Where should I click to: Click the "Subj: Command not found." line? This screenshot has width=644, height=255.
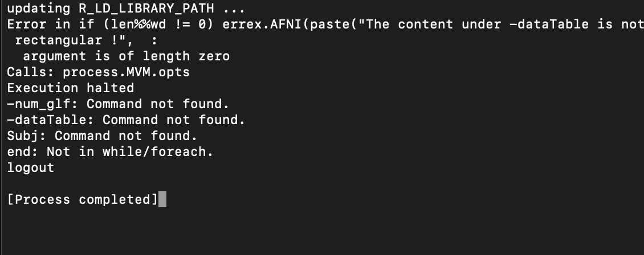[x=103, y=136]
